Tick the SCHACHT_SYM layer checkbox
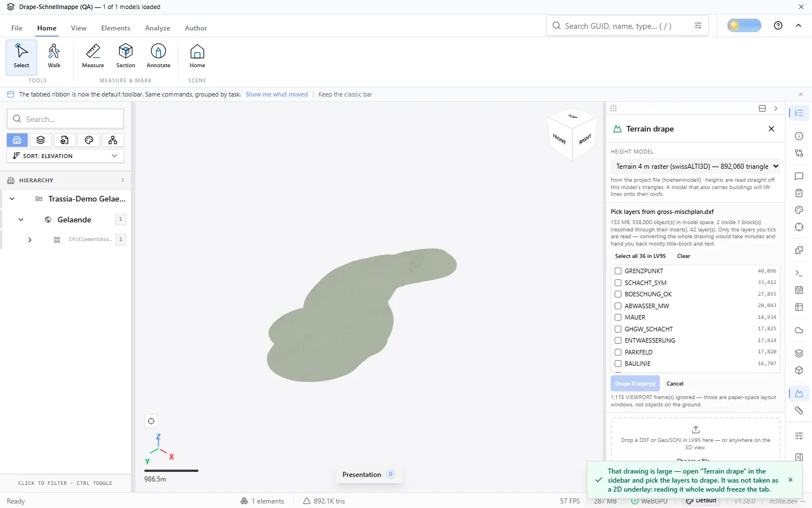This screenshot has width=812, height=508. point(618,283)
